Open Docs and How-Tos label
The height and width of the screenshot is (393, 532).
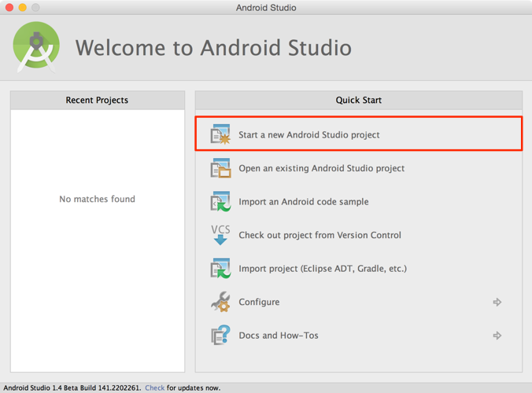click(x=279, y=336)
